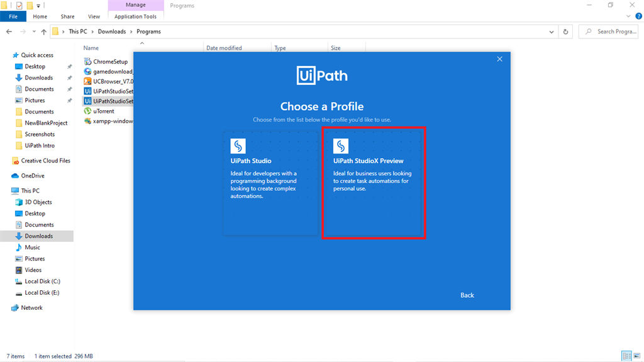This screenshot has height=362, width=644.
Task: Click the forward navigation arrow
Action: pos(23,31)
